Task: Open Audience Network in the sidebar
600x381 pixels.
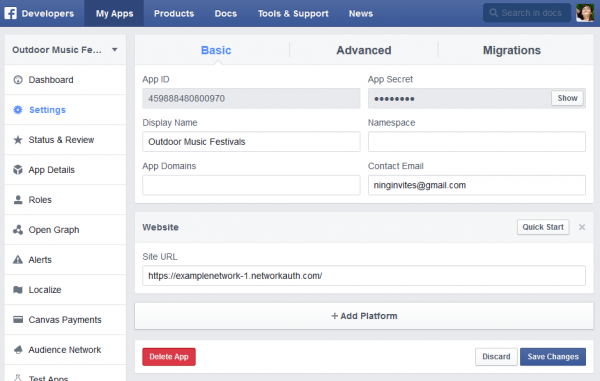Action: [x=65, y=350]
